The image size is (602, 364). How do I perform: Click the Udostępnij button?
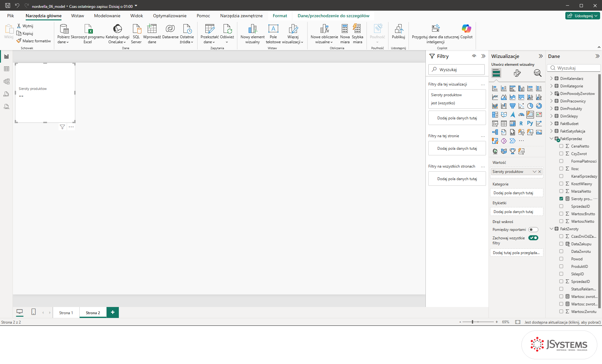click(x=583, y=16)
